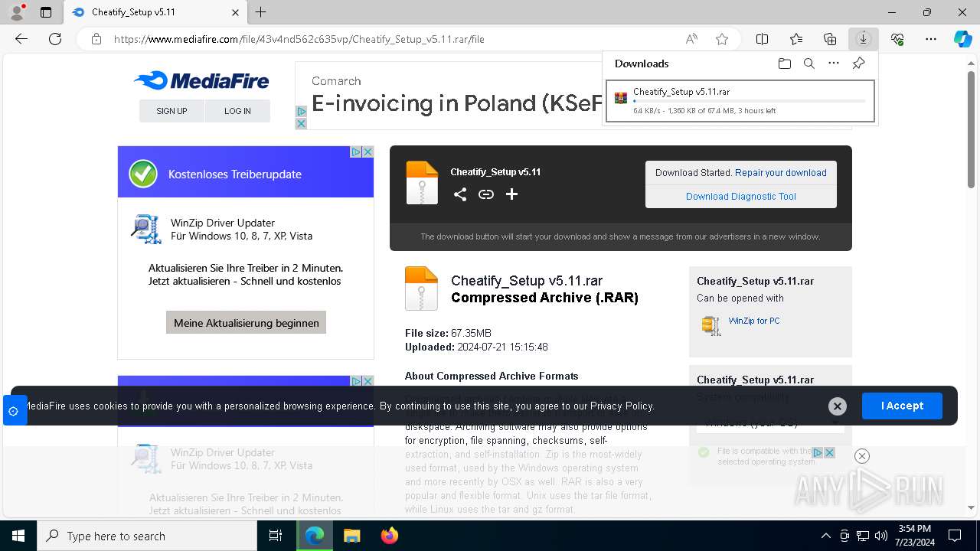Open Task View on the taskbar
Screen dimensions: 980x551
click(x=276, y=536)
